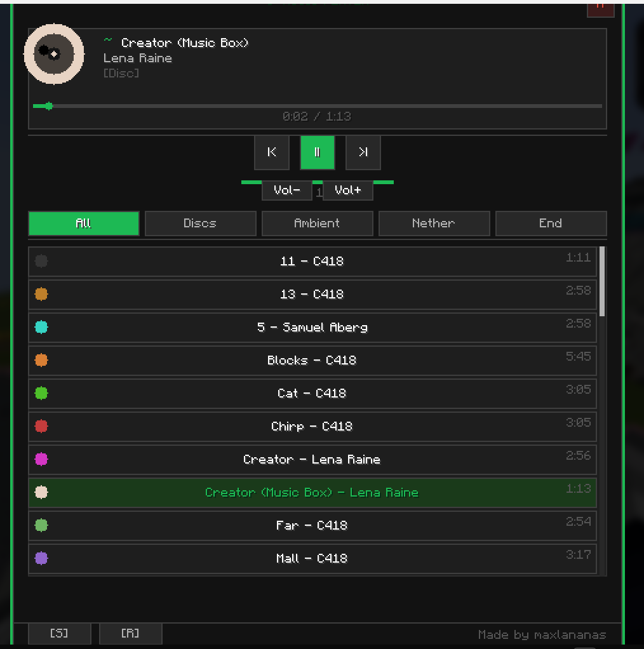644x649 pixels.
Task: Click the 1:11 duration of track 11
Action: 578,258
